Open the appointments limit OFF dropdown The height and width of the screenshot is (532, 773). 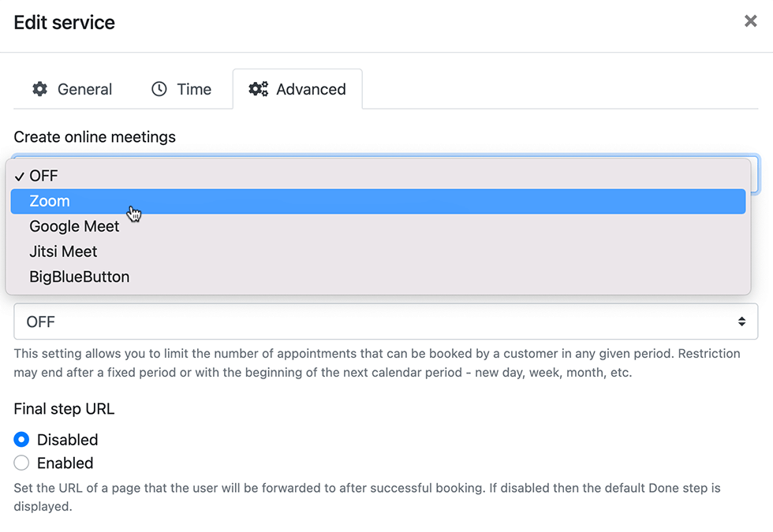[x=385, y=322]
